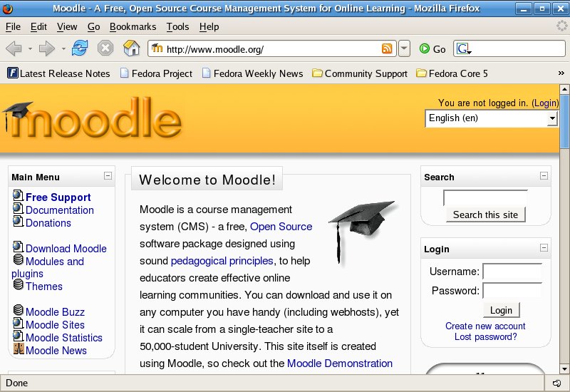Screen dimensions: 570x392
Task: Open the Help menu
Action: 209,26
